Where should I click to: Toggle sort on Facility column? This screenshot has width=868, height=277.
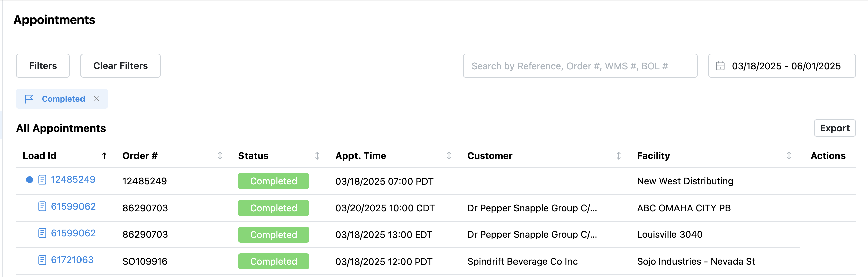point(789,155)
